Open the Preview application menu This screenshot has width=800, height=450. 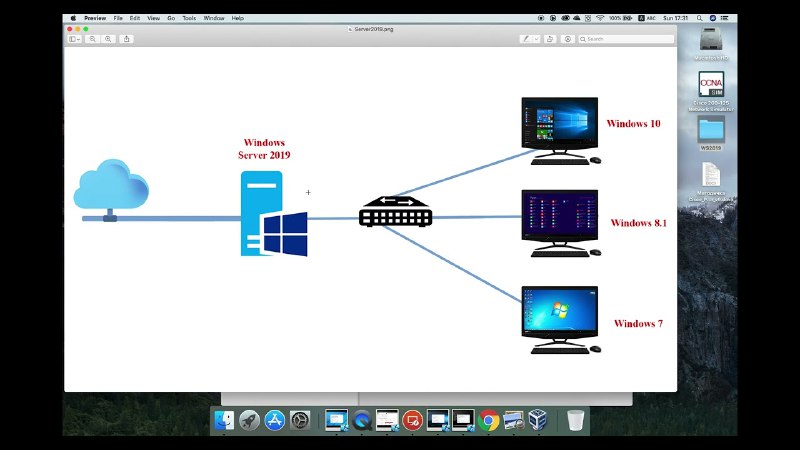pos(95,18)
